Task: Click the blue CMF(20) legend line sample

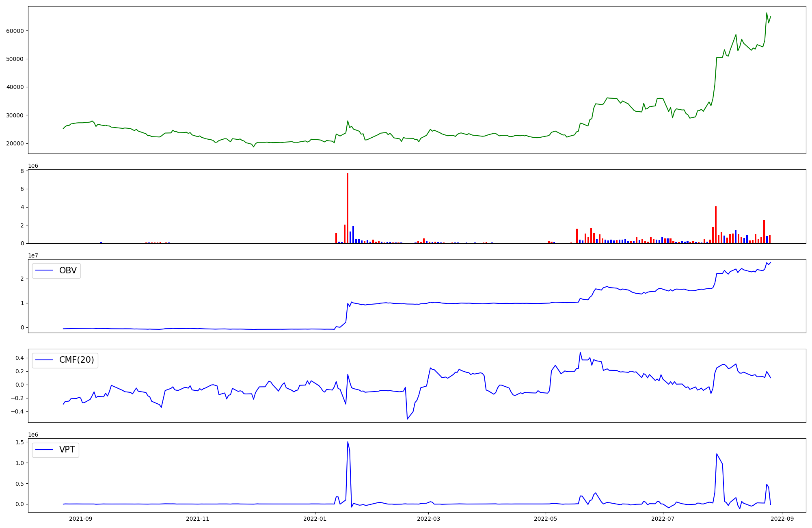Action: tap(44, 360)
